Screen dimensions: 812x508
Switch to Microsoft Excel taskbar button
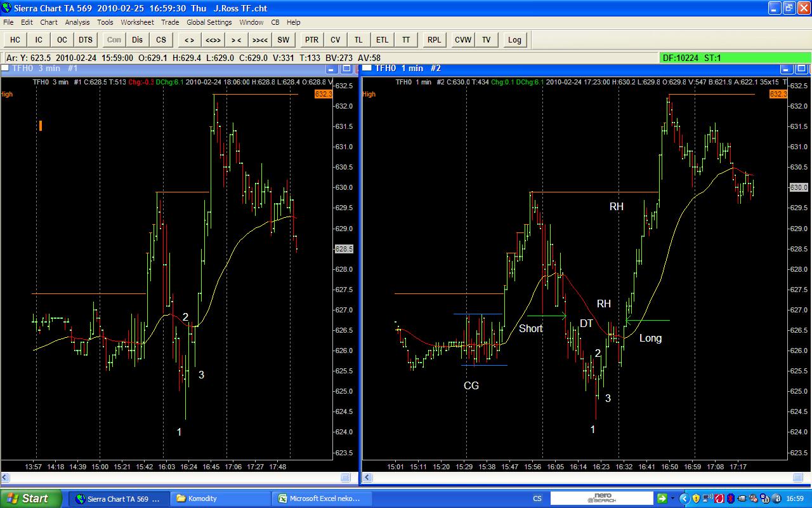click(322, 498)
